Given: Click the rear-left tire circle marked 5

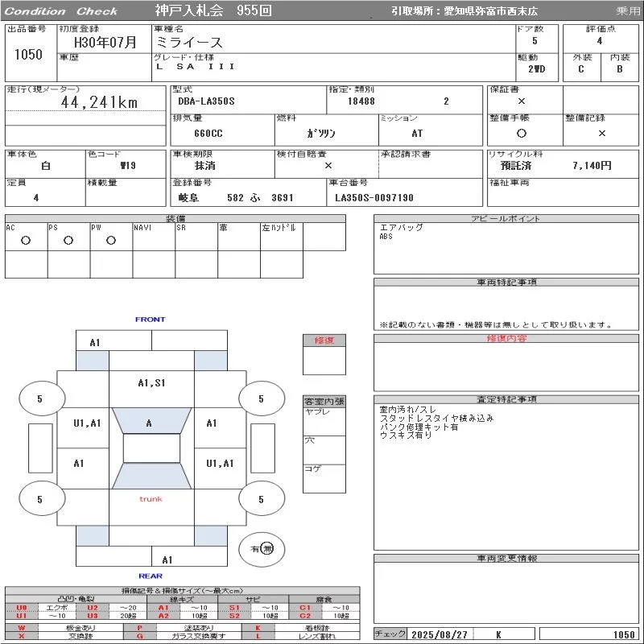Looking at the screenshot, I should pos(39,500).
